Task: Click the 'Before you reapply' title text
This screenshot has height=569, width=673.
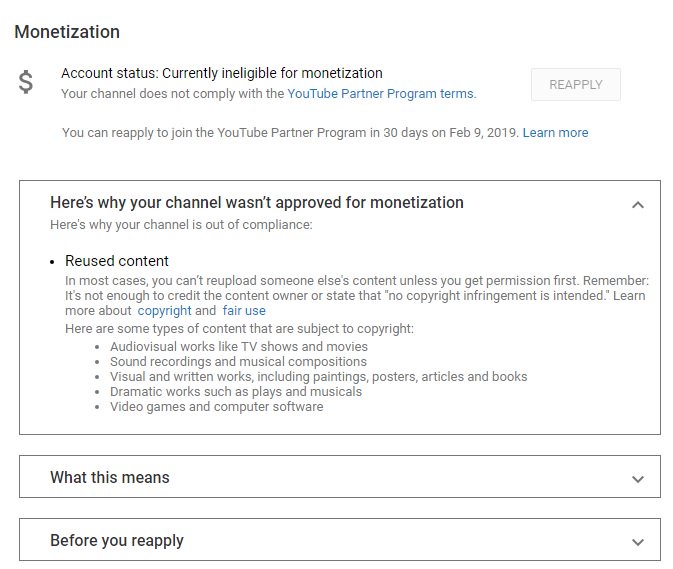Action: pyautogui.click(x=117, y=541)
